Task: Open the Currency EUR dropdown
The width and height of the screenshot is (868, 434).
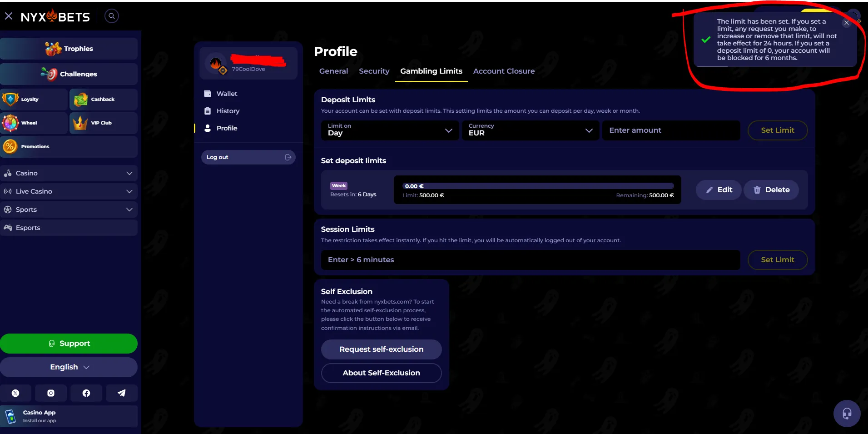Action: pyautogui.click(x=530, y=130)
